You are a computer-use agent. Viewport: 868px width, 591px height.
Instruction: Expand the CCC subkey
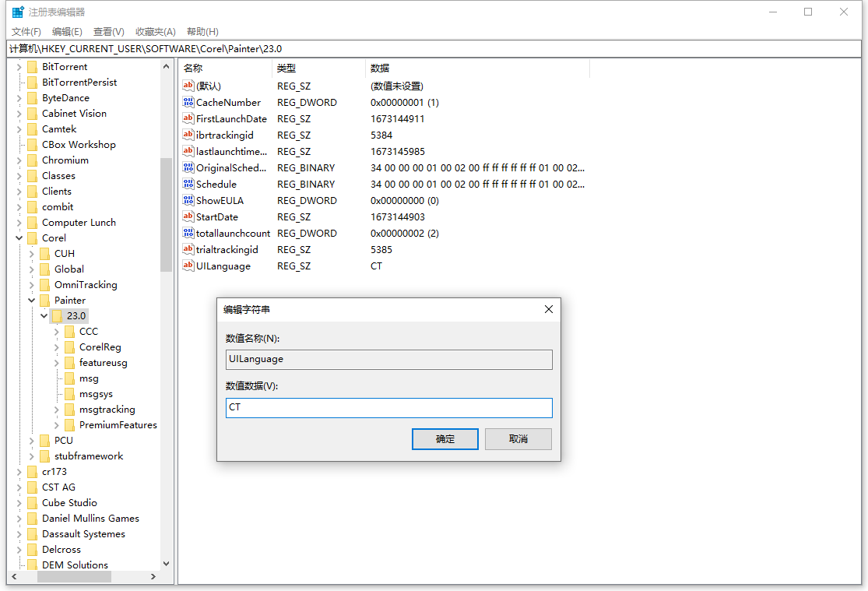coord(57,332)
